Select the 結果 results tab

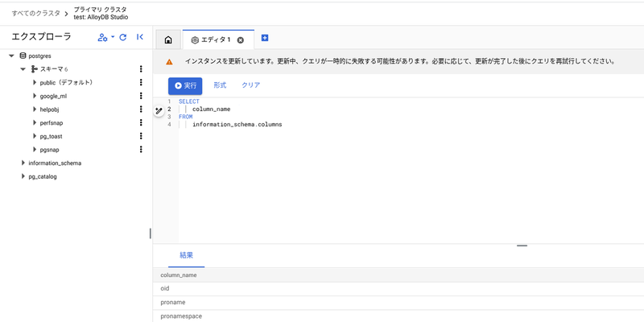pyautogui.click(x=187, y=255)
